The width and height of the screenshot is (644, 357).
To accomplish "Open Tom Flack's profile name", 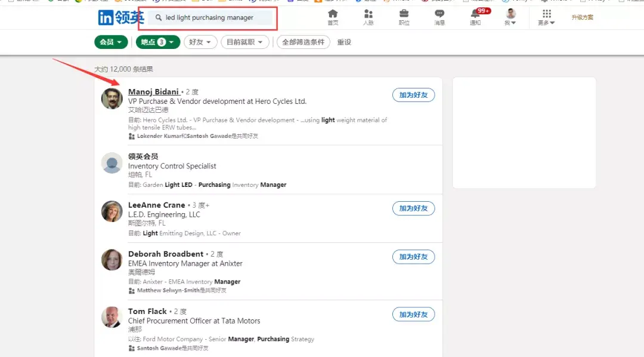I will click(x=147, y=312).
